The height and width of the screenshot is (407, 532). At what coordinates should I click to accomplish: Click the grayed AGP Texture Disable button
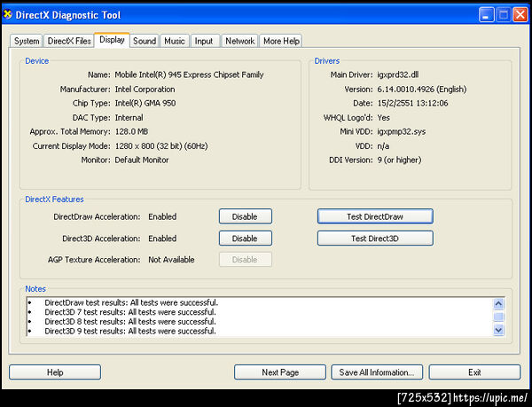pos(246,260)
